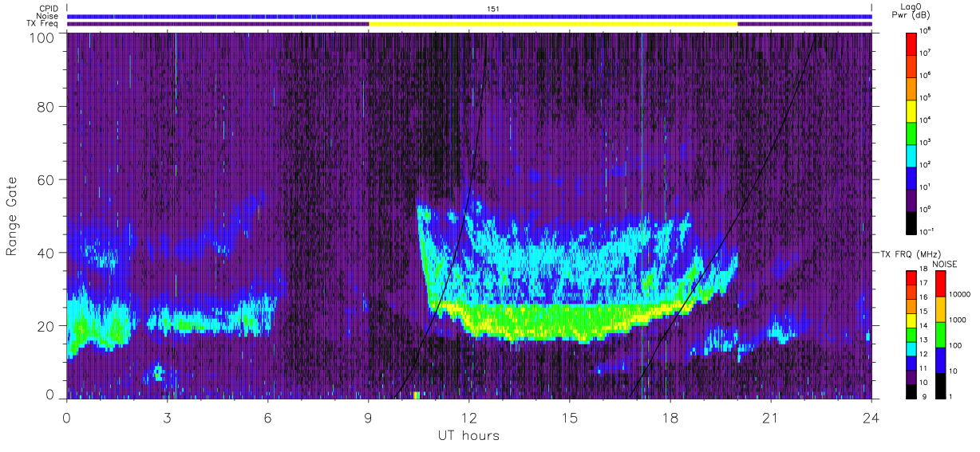The width and height of the screenshot is (980, 452).
Task: Click Range Gate tick label '20'
Action: (x=45, y=326)
